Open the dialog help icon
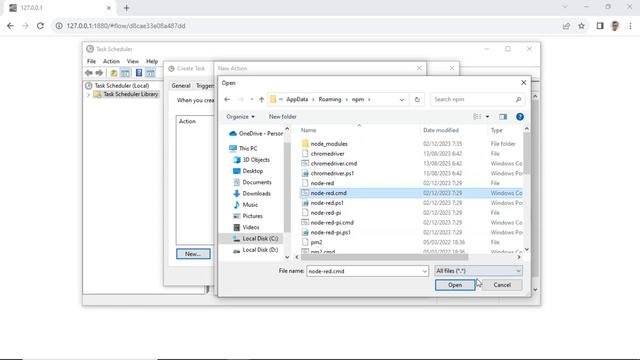 [x=520, y=117]
